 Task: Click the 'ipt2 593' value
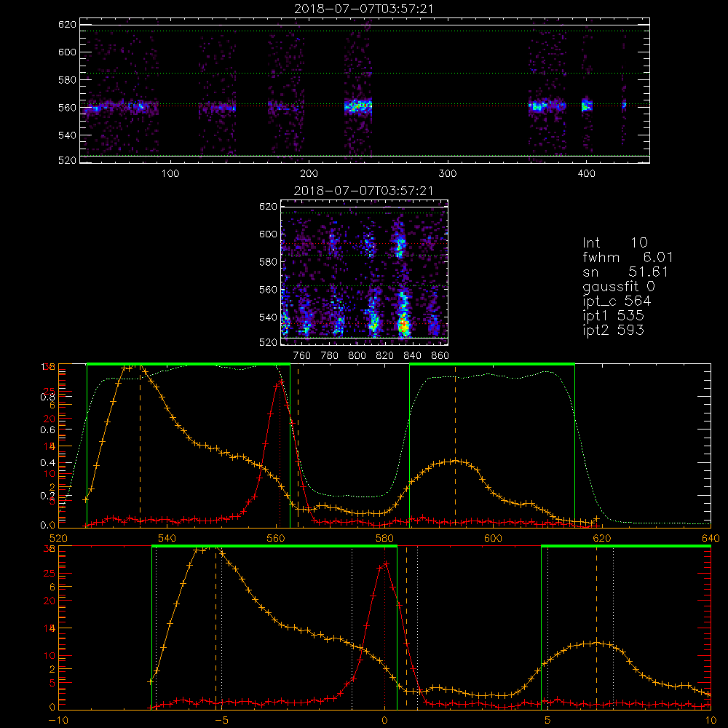(613, 330)
